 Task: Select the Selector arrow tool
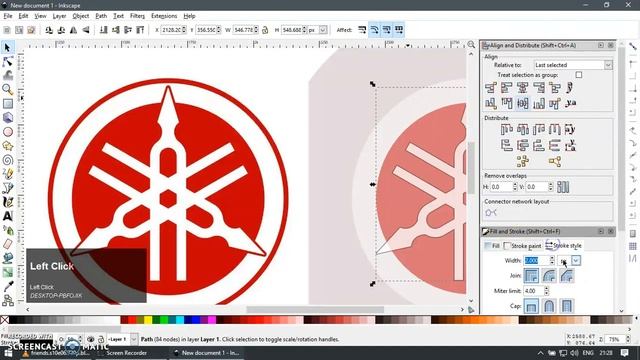[7, 47]
